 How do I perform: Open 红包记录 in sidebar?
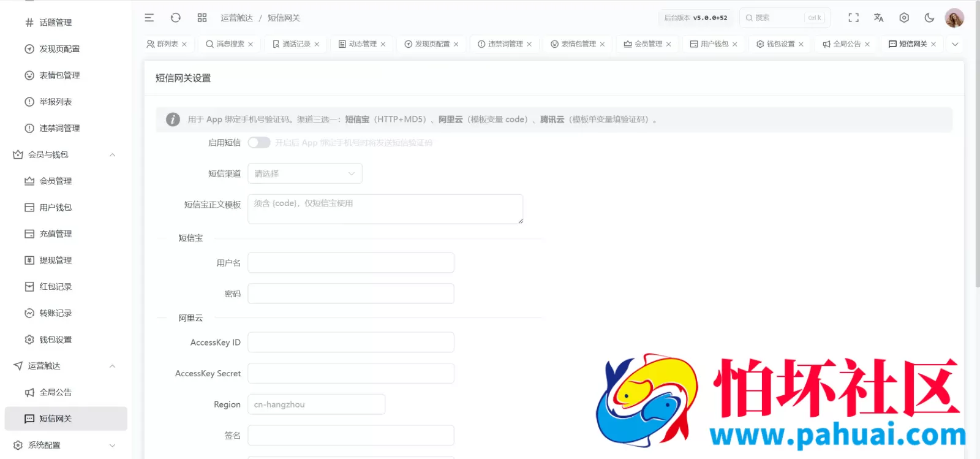click(66, 286)
